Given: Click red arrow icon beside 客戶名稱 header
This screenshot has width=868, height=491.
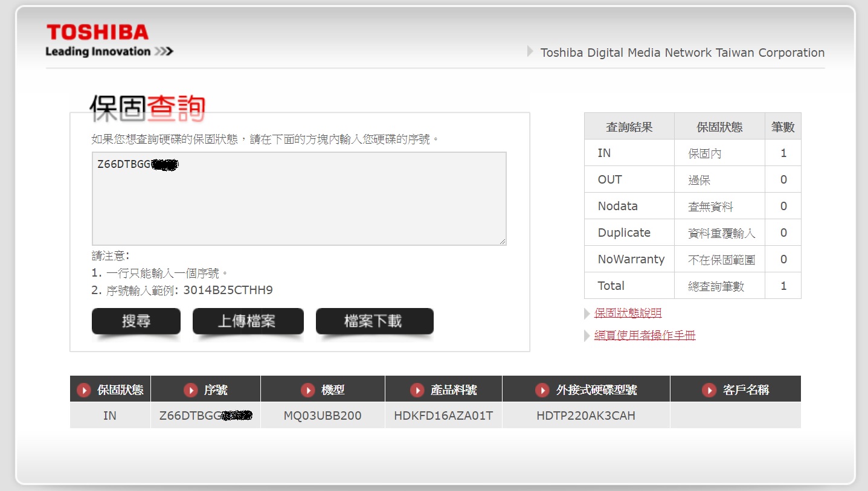Looking at the screenshot, I should (x=709, y=390).
